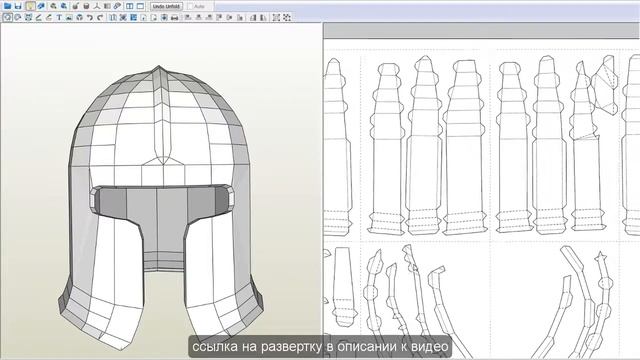This screenshot has height=360, width=640.
Task: Click the insert image icon
Action: pos(69,18)
